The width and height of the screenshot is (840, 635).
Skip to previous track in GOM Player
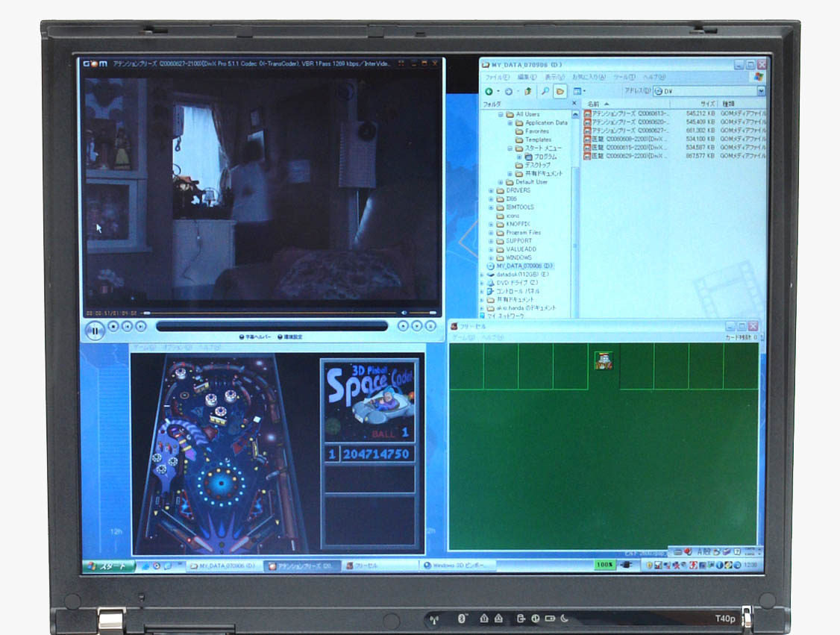(127, 326)
